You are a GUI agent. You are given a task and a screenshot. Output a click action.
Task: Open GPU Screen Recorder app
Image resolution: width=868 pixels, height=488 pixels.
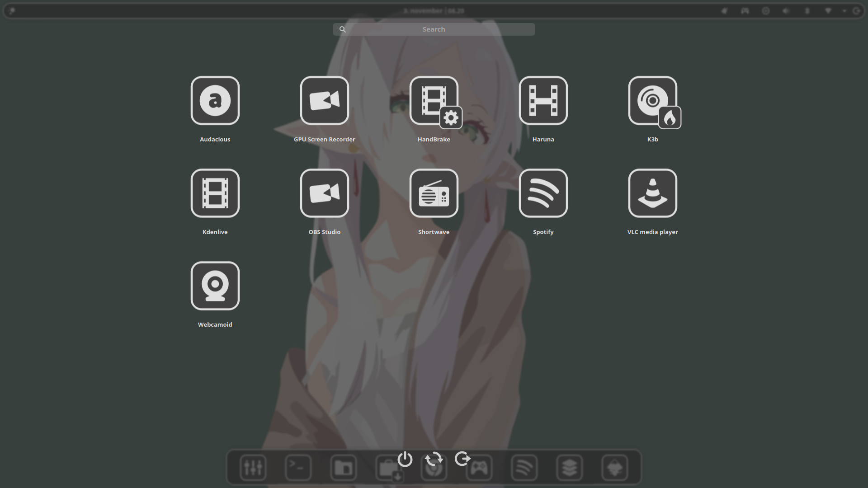pyautogui.click(x=324, y=100)
